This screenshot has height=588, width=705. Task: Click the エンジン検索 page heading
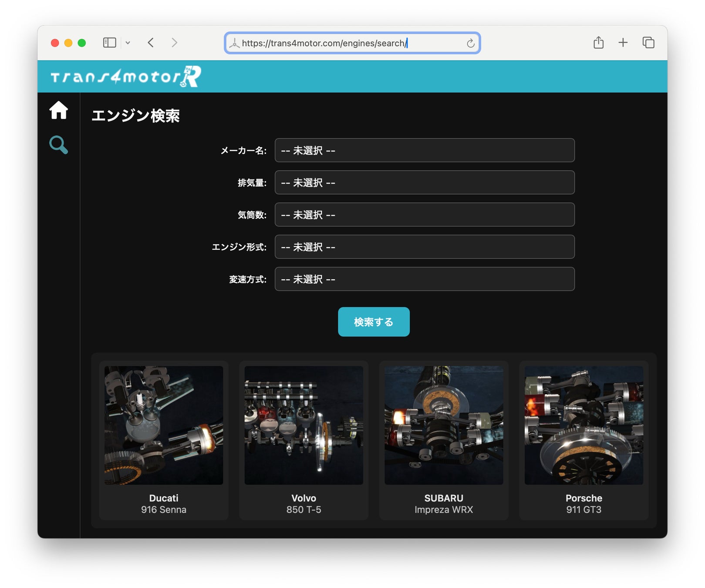pos(135,116)
